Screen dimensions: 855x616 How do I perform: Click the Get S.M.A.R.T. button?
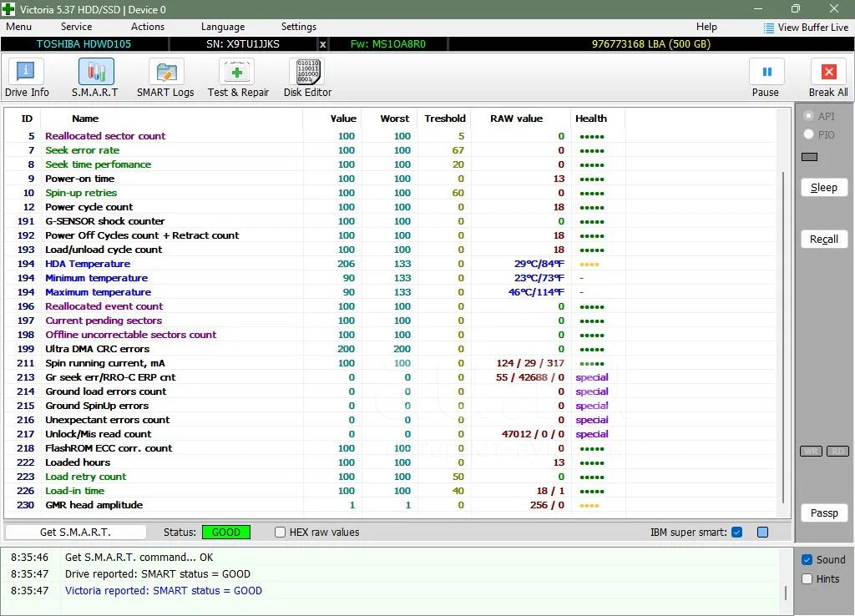coord(75,533)
